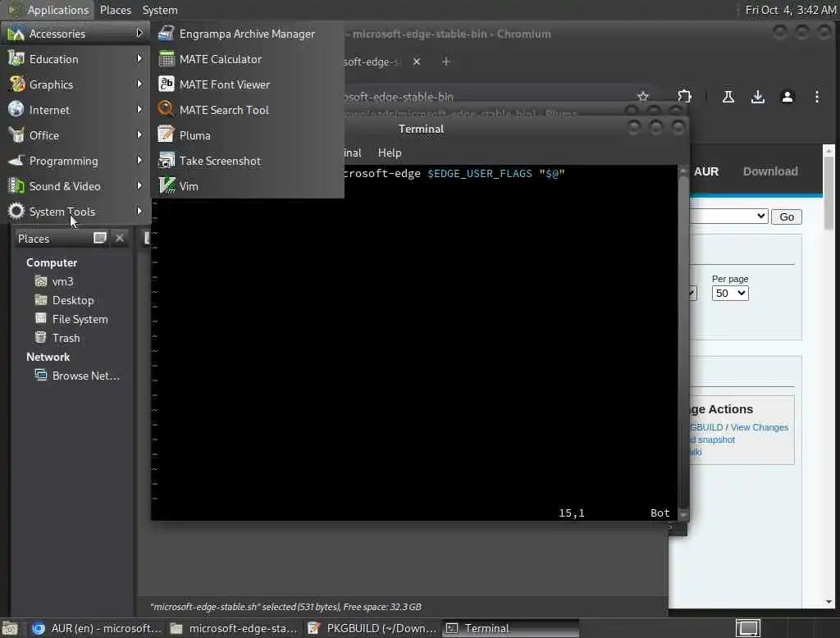Click the show desktop icon in taskbar
Image resolution: width=840 pixels, height=638 pixels.
[10, 628]
